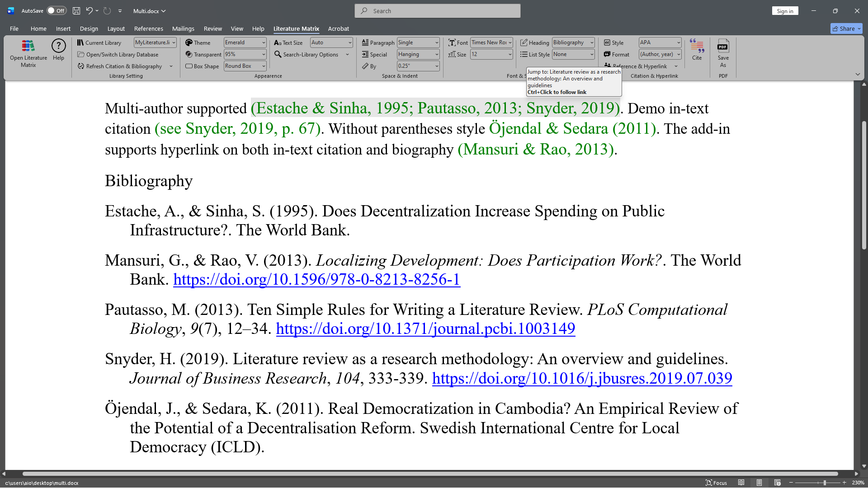Follow Pautasso doi 10.1371 link
Screen dimensions: 868x488
click(425, 328)
